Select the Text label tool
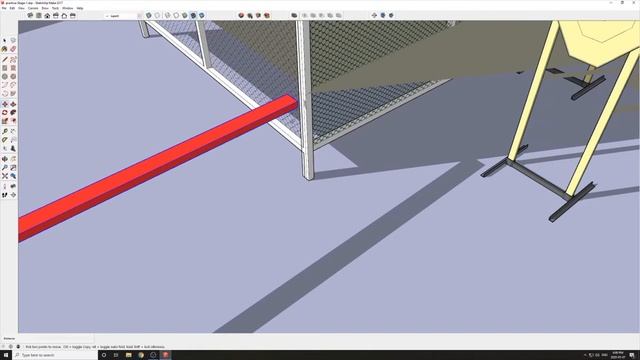Viewport: 640px width, 360px height. [13, 140]
